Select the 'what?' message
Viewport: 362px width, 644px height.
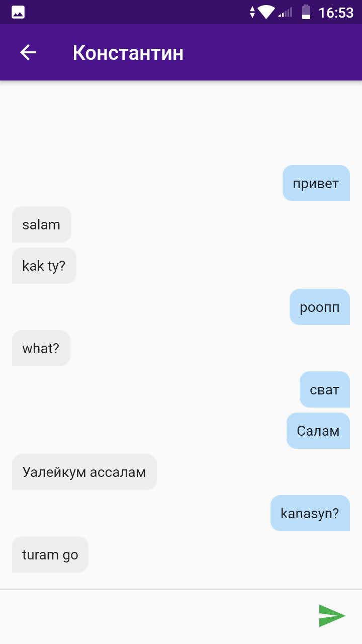pyautogui.click(x=41, y=348)
